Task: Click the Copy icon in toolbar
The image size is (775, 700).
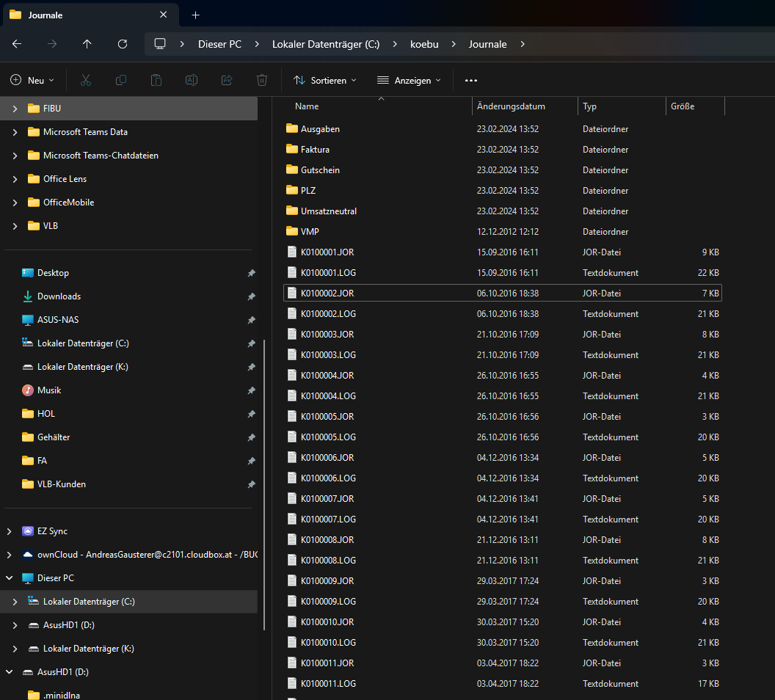Action: coord(121,80)
